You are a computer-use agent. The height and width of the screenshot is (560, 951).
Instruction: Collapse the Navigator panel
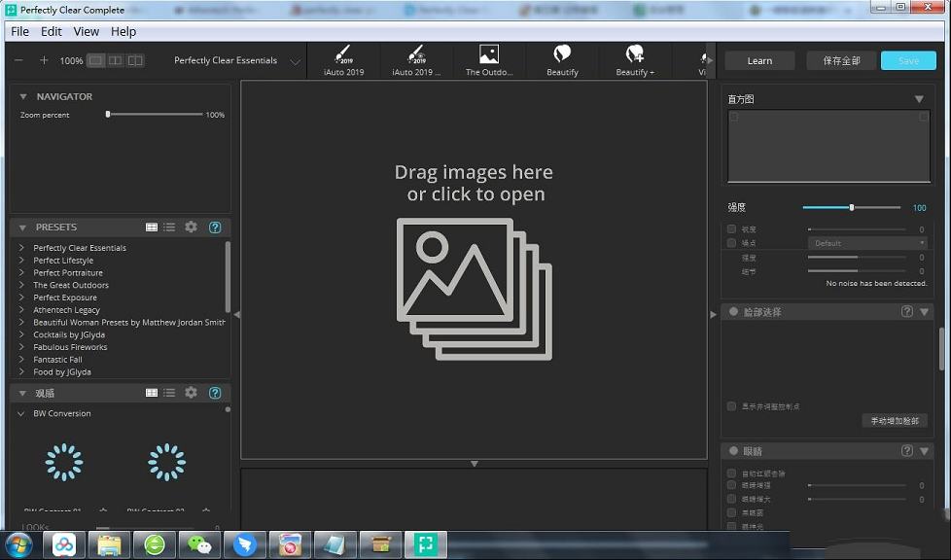point(22,96)
